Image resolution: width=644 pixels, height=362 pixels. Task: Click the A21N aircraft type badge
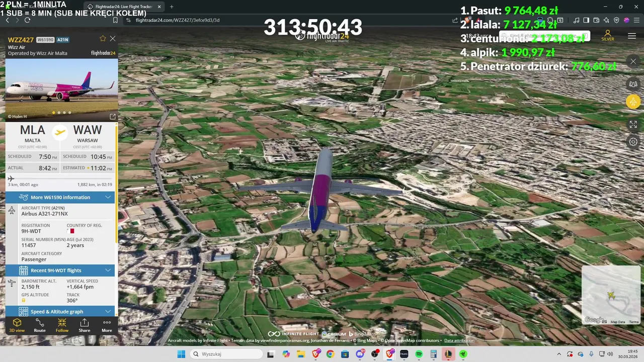coord(62,40)
